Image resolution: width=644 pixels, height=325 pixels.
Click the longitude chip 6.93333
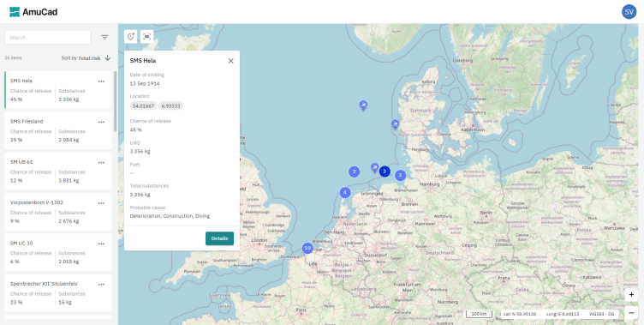point(171,106)
